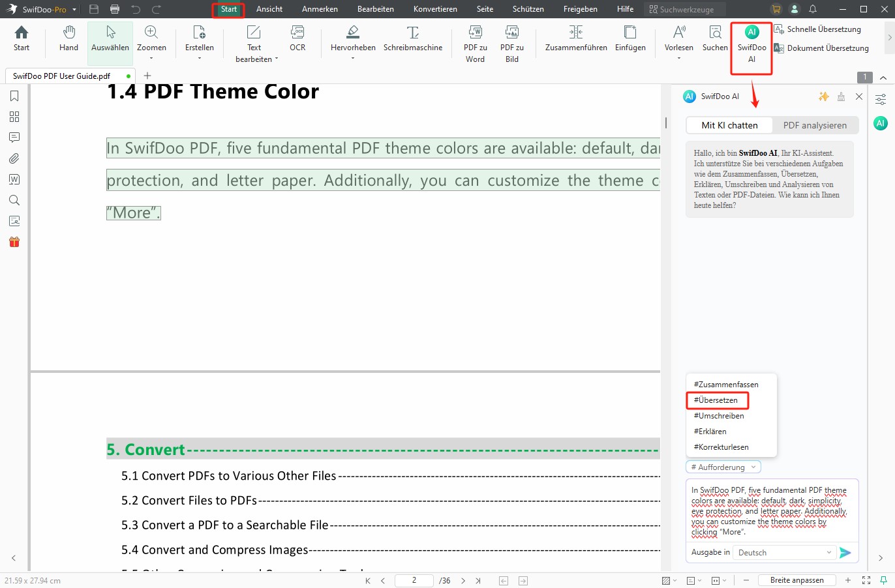Screen dimensions: 895x588
Task: Open the Bearbeiten ribbon tab
Action: coord(376,9)
